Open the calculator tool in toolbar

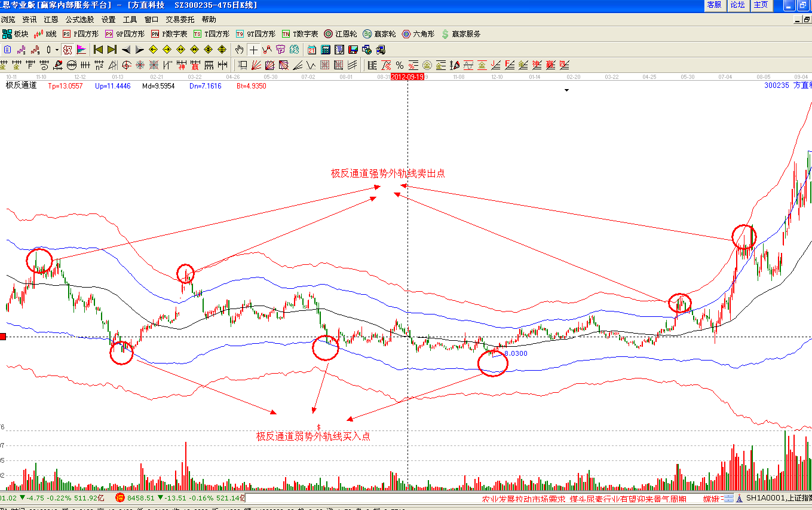[x=326, y=50]
